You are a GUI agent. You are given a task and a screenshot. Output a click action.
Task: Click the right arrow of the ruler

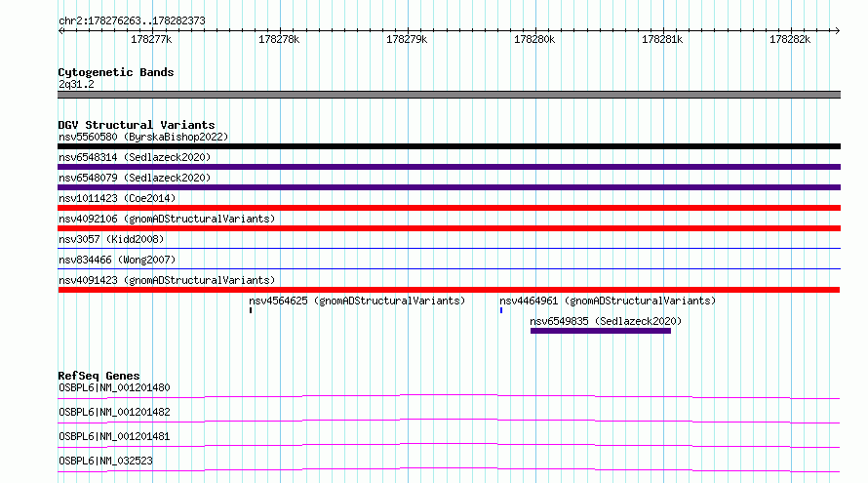pyautogui.click(x=837, y=30)
